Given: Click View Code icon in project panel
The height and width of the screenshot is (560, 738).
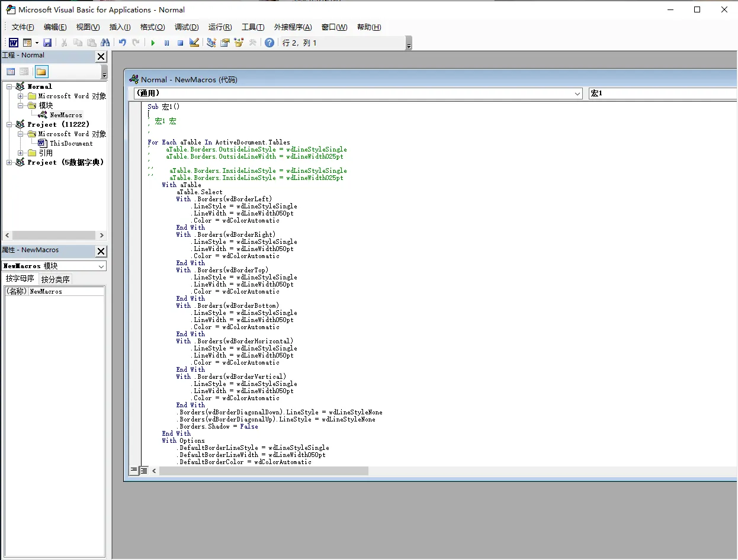Looking at the screenshot, I should [x=11, y=72].
